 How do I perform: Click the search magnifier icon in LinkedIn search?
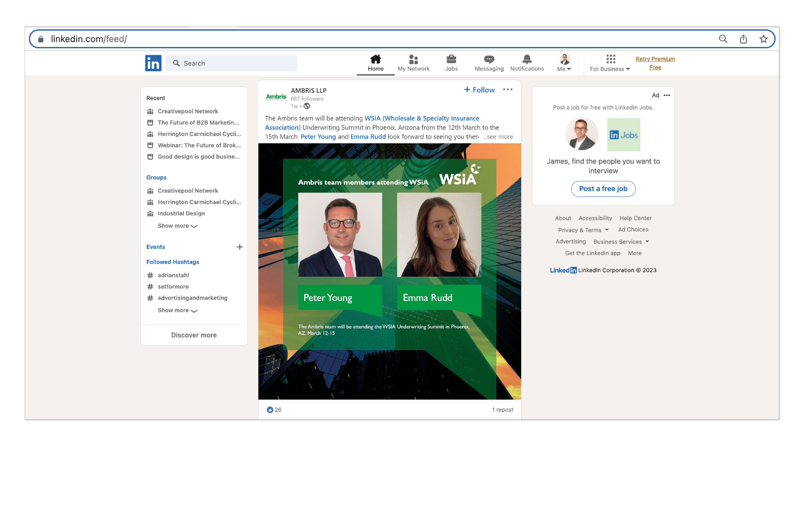pos(176,63)
